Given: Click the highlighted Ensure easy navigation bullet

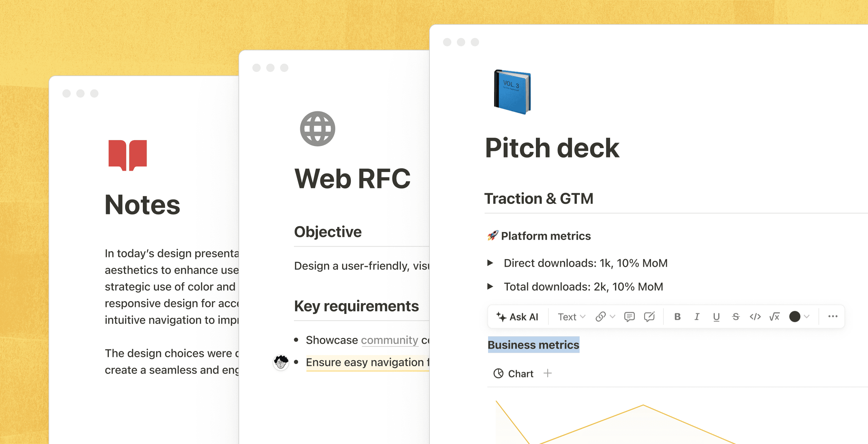Looking at the screenshot, I should pyautogui.click(x=368, y=362).
